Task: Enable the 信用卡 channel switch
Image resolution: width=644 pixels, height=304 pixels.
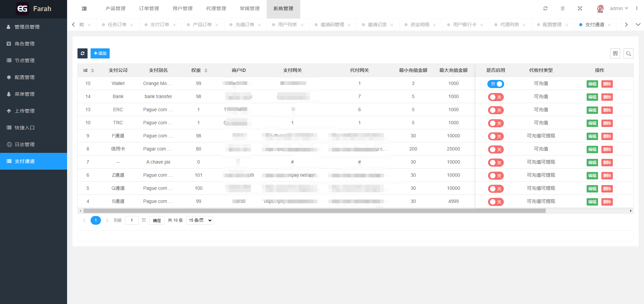Action: point(495,149)
